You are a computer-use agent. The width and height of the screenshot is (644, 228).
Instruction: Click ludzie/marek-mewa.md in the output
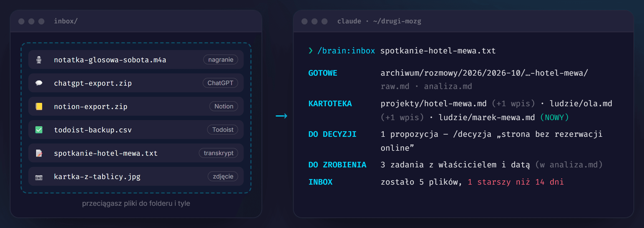point(487,117)
